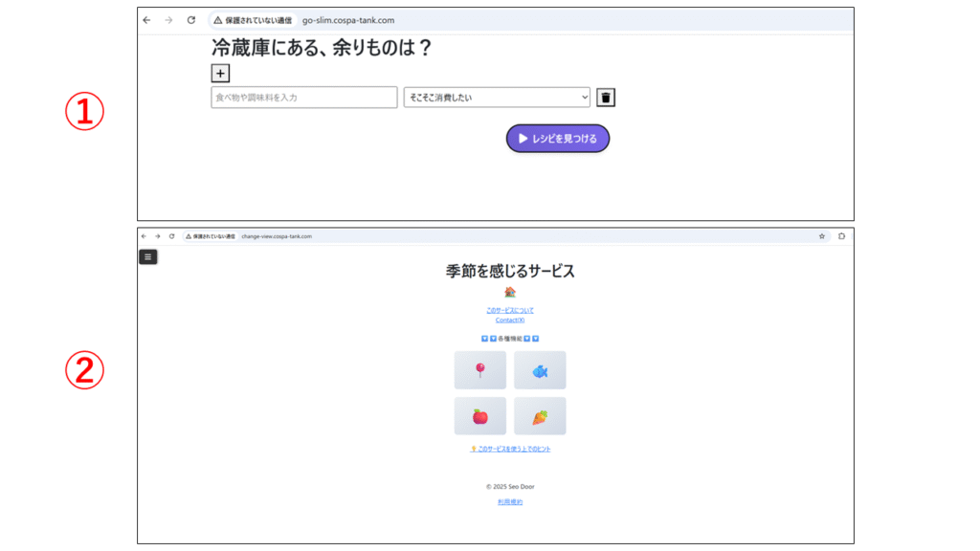Screen dimensions: 980x551
Task: Bookmark change-view page with the star icon
Action: click(821, 235)
